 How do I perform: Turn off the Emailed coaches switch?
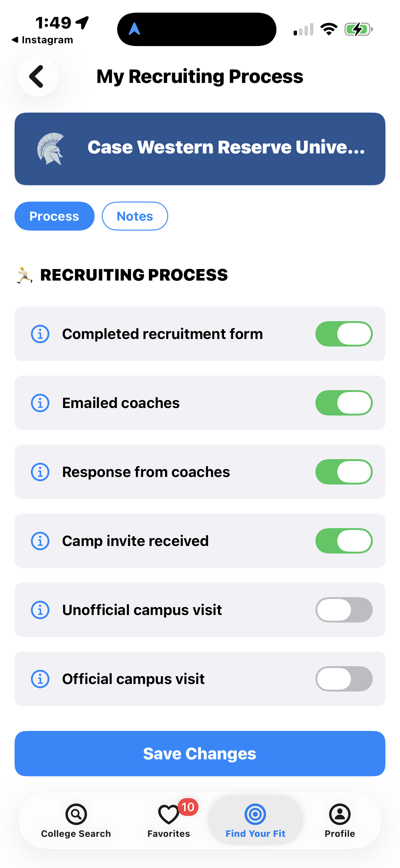tap(344, 403)
